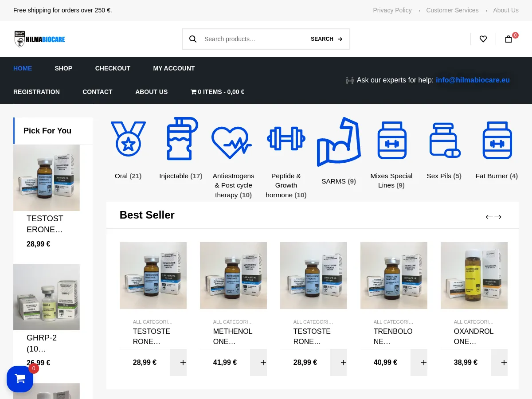Click the Search products input field
Image resolution: width=532 pixels, height=399 pixels.
(x=253, y=39)
